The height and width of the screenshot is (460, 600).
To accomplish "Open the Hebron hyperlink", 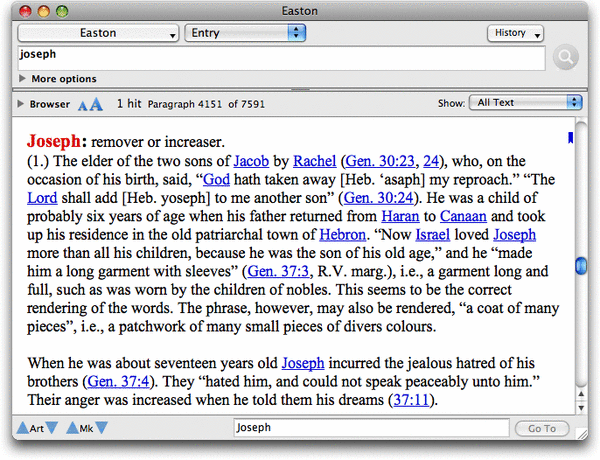I will point(342,235).
